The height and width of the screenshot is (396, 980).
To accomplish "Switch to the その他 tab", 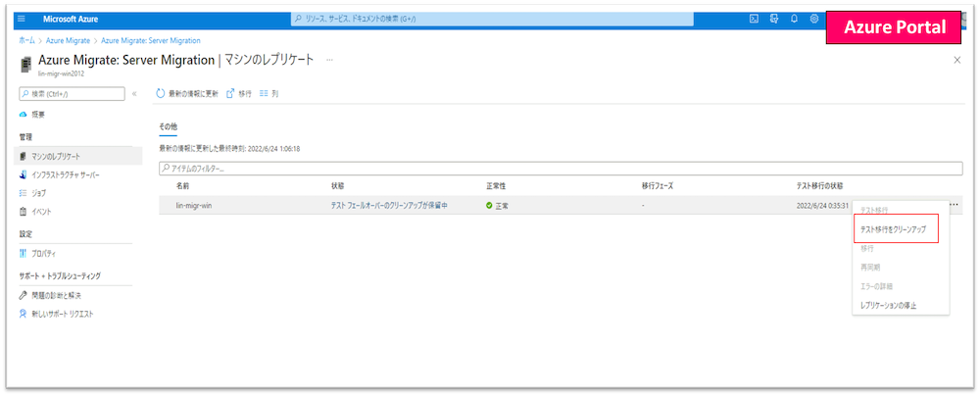I will 169,126.
